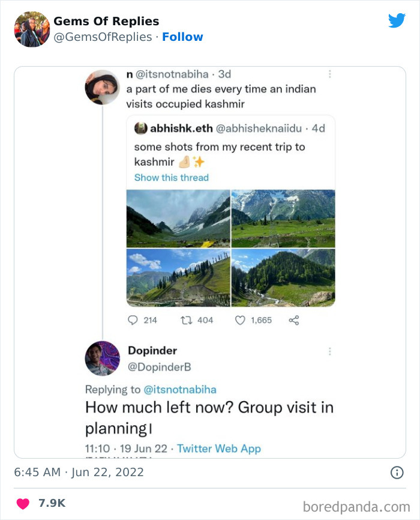Open the bottom-right forest stream photo
This screenshot has width=420, height=520.
283,278
